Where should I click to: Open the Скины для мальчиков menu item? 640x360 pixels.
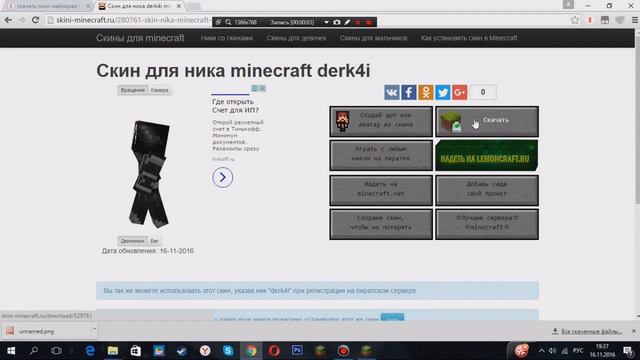(373, 38)
